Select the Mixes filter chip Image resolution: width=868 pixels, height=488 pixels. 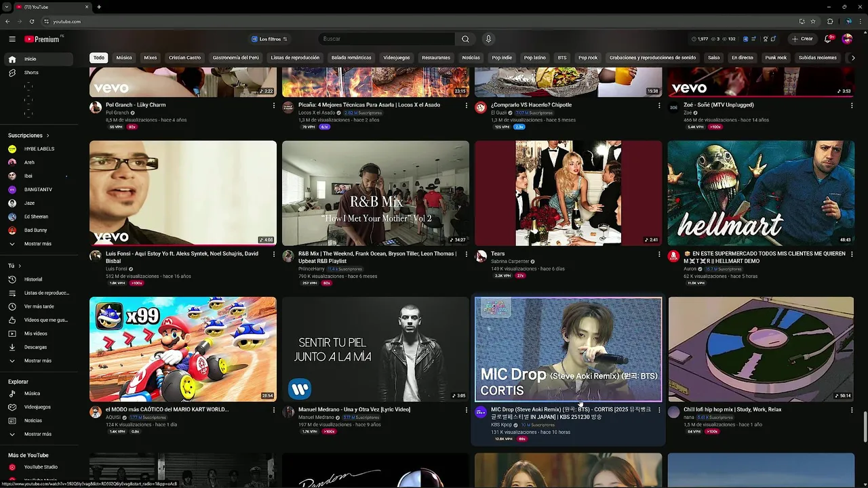[x=151, y=58]
